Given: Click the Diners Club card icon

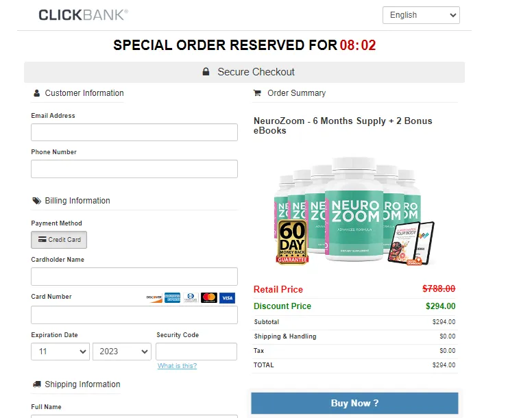Looking at the screenshot, I should pyautogui.click(x=191, y=298).
